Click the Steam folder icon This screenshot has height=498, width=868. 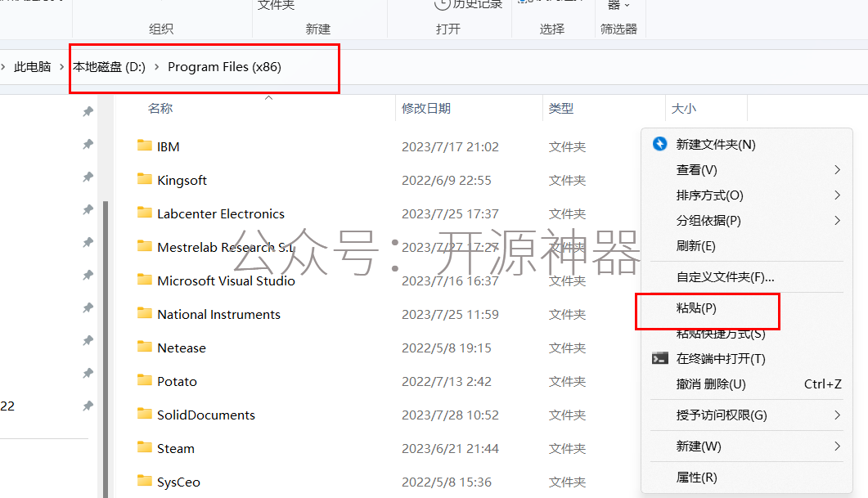click(145, 447)
